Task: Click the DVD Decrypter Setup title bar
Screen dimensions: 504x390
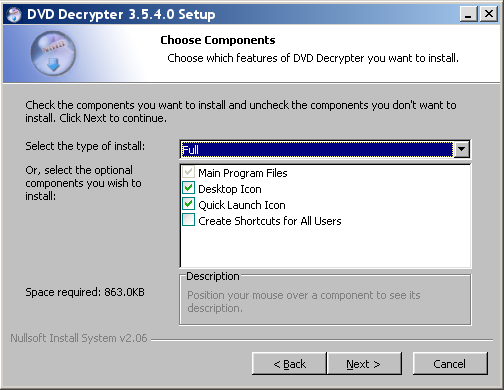Action: click(x=333, y=14)
